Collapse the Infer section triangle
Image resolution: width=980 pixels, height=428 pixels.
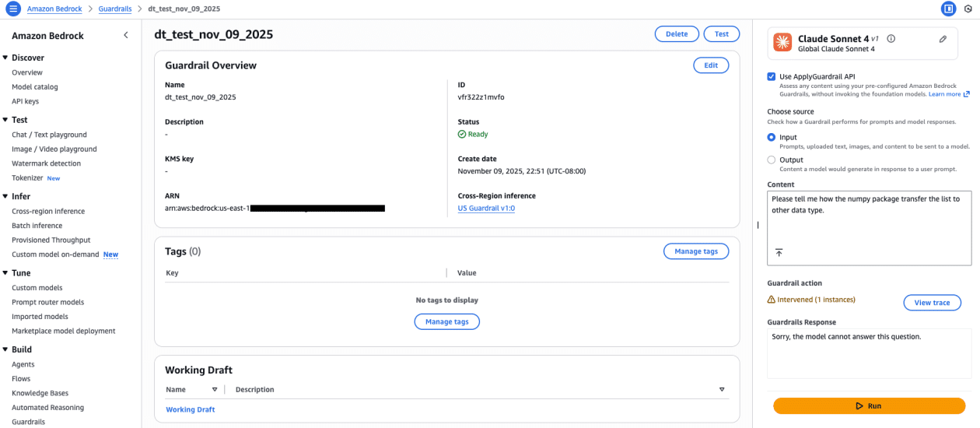tap(5, 197)
